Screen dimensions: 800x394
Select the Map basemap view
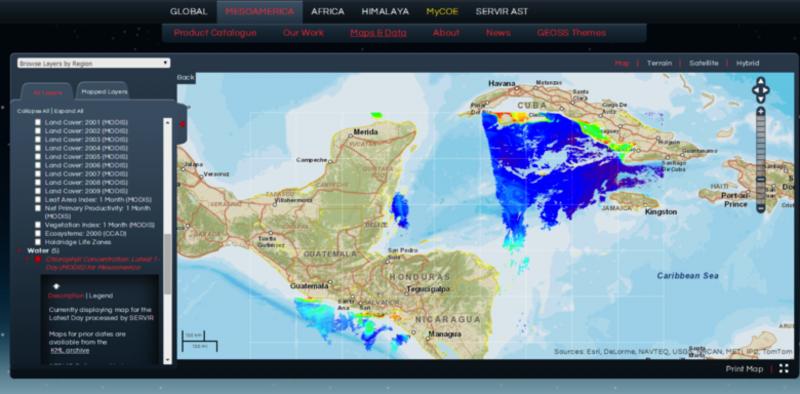click(622, 63)
